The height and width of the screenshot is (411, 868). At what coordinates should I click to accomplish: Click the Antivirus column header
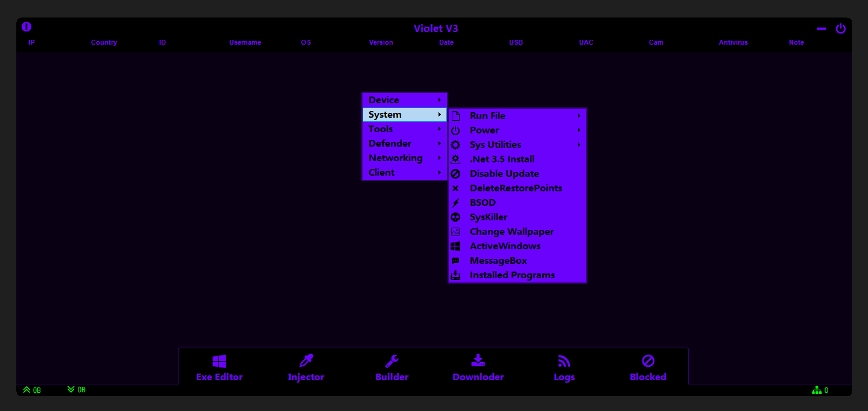pos(733,43)
